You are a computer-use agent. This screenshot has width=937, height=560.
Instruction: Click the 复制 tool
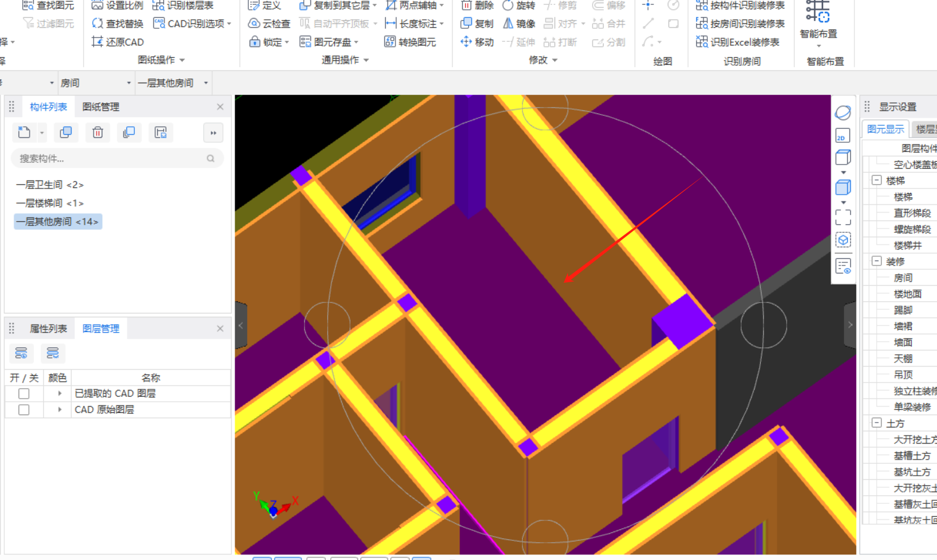point(477,23)
